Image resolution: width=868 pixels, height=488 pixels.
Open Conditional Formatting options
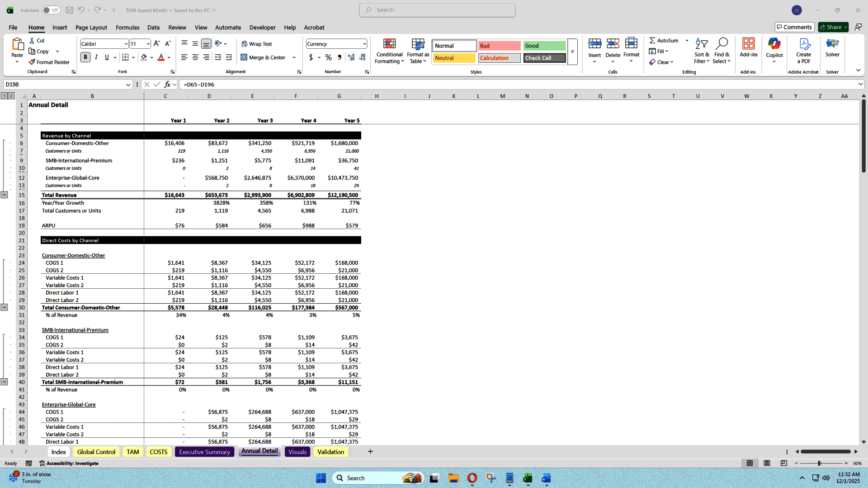(389, 51)
